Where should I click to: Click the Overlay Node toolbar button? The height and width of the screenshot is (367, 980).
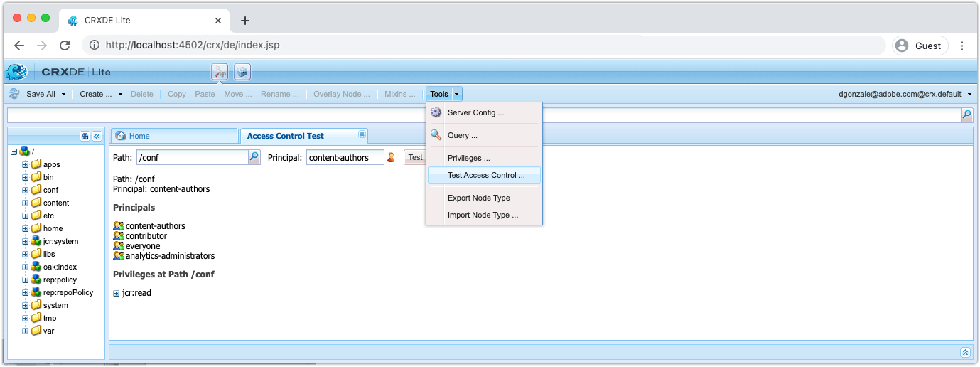tap(342, 94)
